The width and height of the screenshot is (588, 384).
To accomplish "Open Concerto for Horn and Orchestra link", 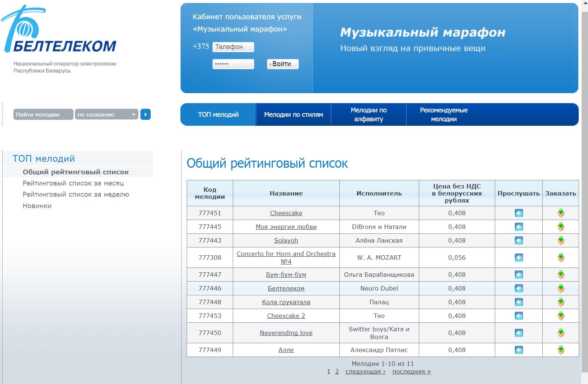I will coord(286,257).
